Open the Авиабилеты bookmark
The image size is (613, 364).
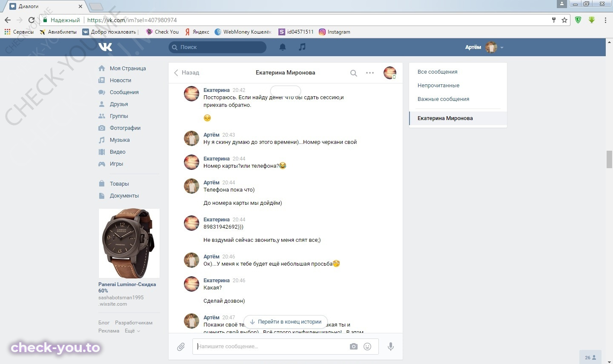(58, 32)
